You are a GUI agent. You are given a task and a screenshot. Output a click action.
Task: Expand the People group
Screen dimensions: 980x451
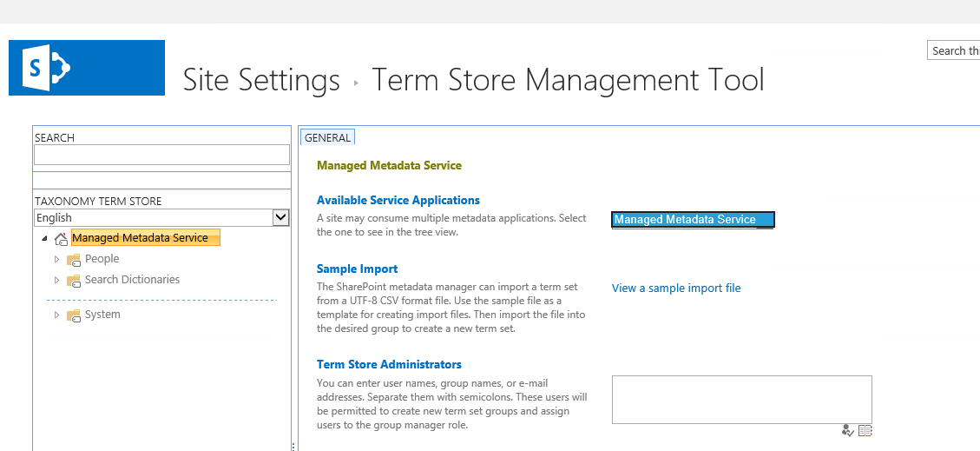pos(57,259)
